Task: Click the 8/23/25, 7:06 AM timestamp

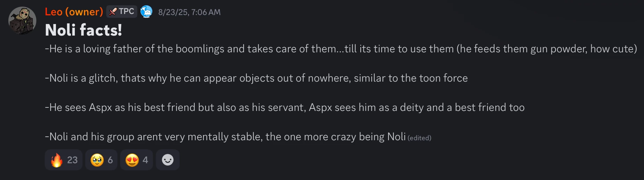Action: [x=189, y=12]
